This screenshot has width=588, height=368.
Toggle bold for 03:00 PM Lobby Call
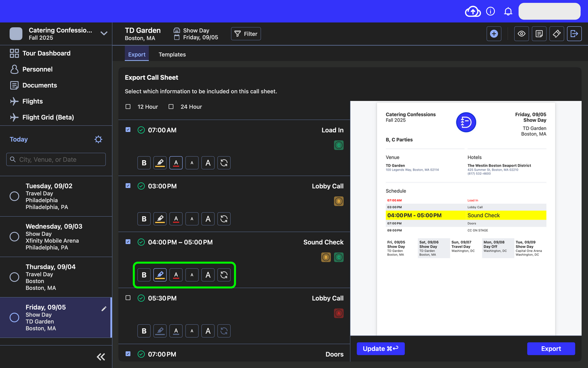pyautogui.click(x=144, y=219)
